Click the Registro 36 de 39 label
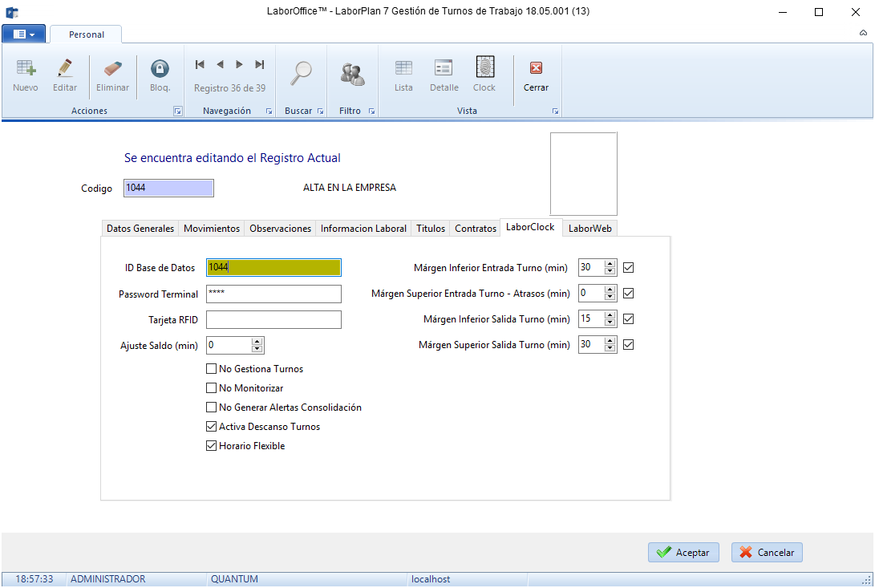 pos(230,88)
